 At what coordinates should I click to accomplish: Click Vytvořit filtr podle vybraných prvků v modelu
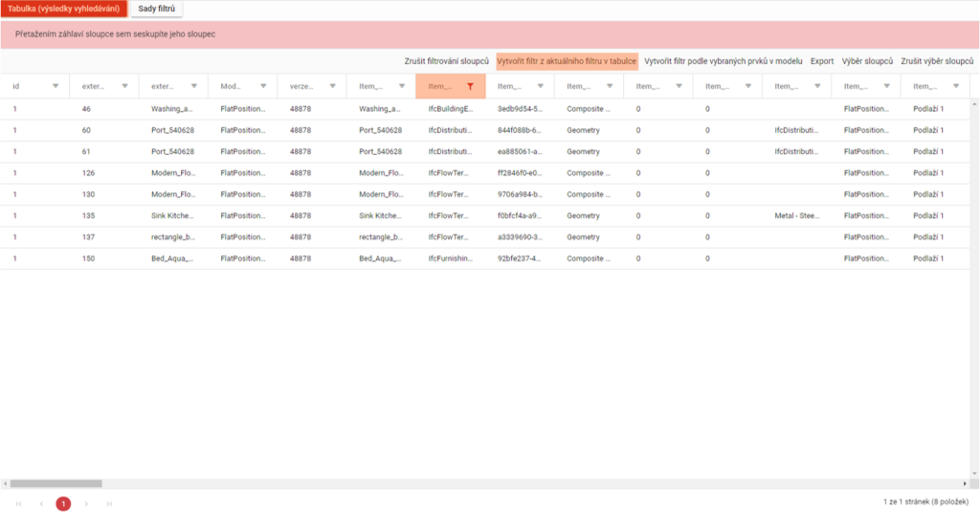click(723, 61)
